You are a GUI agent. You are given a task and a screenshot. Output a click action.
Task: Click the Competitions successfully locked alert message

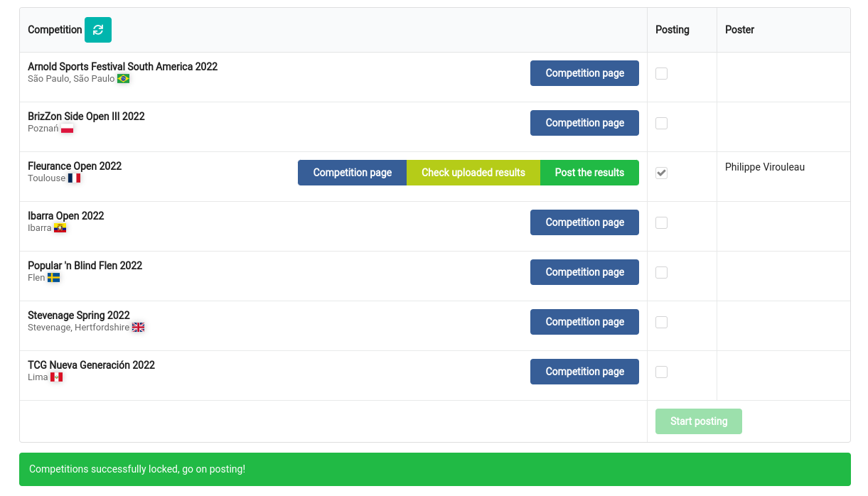pos(435,469)
